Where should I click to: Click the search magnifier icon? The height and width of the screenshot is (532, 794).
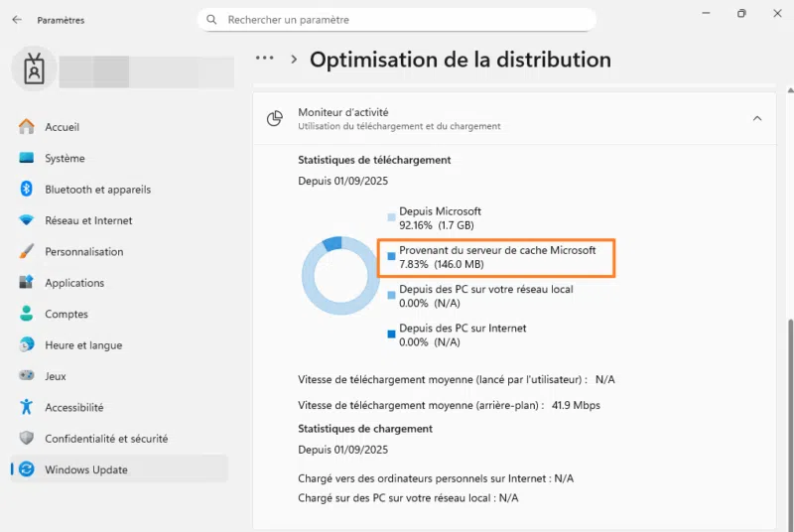(x=210, y=20)
